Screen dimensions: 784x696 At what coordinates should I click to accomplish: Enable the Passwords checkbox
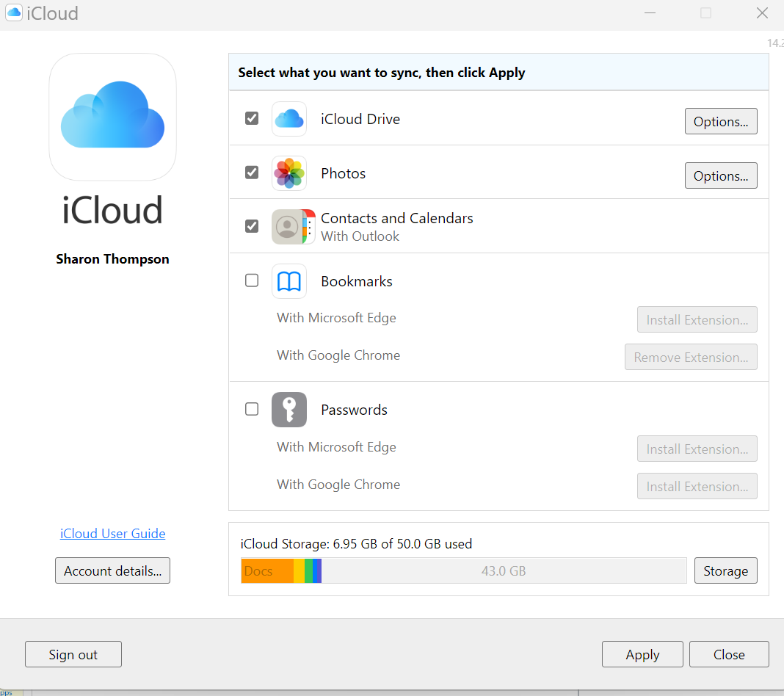[252, 409]
